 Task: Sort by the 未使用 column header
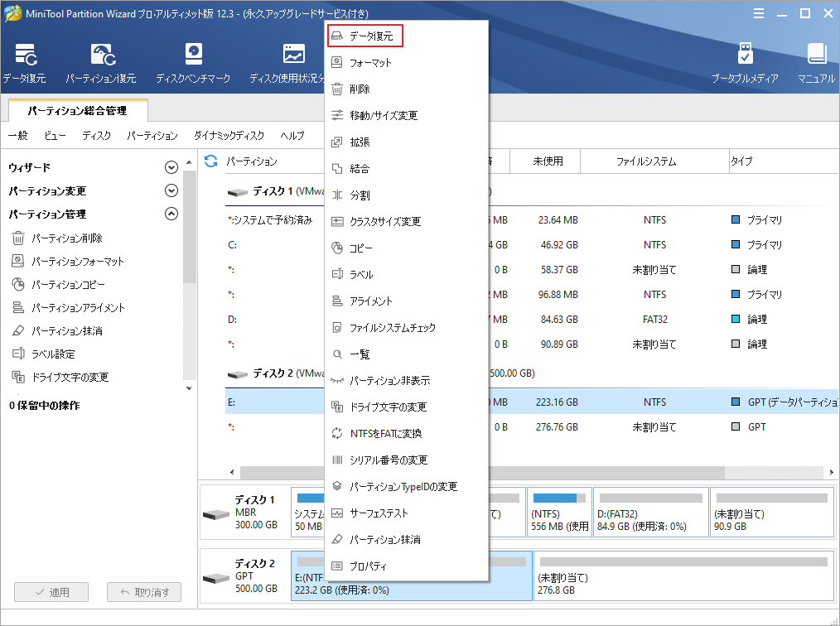[547, 161]
